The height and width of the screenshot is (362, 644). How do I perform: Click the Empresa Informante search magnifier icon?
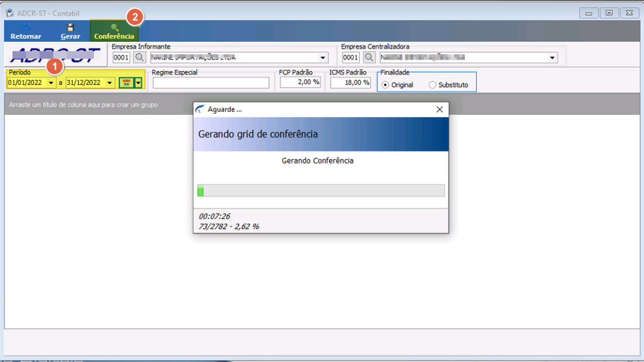point(140,58)
